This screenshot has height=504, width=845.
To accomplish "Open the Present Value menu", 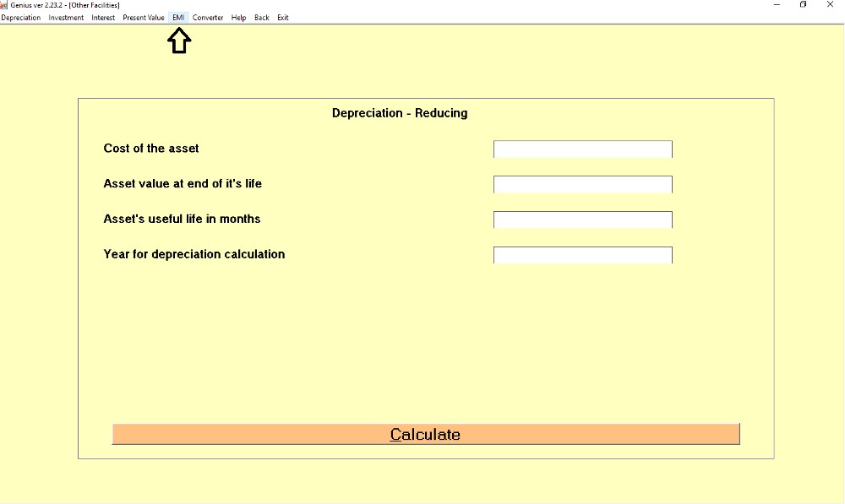I will coord(144,18).
